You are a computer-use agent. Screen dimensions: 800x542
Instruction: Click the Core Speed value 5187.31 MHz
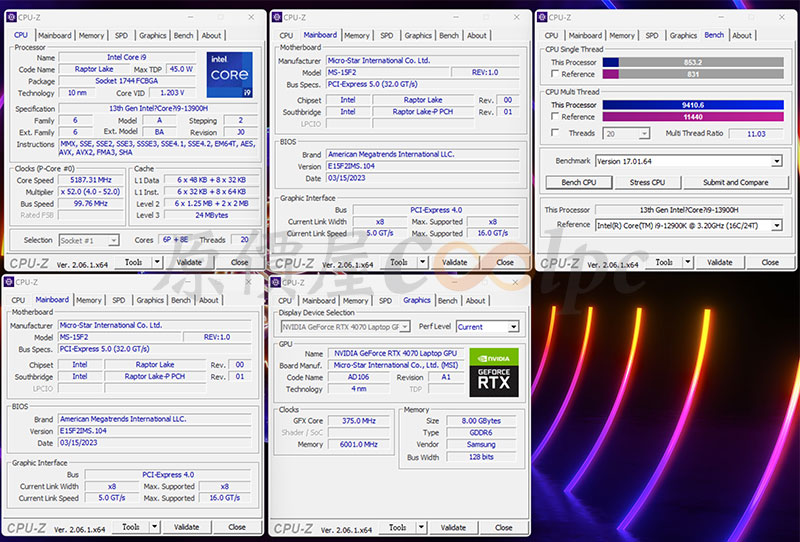[91, 180]
